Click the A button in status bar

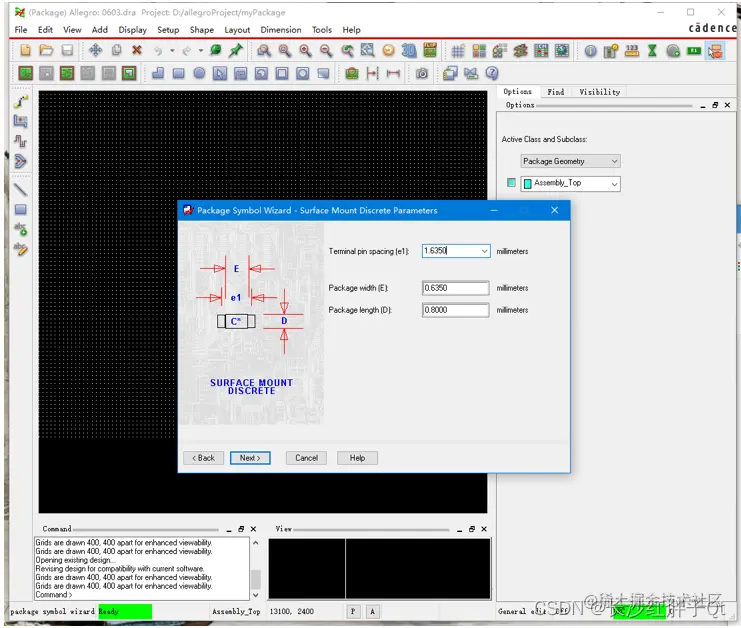point(372,611)
